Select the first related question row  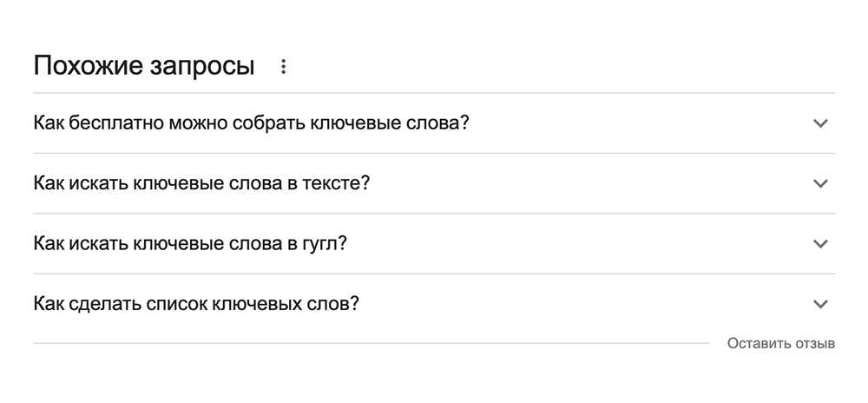(x=434, y=123)
